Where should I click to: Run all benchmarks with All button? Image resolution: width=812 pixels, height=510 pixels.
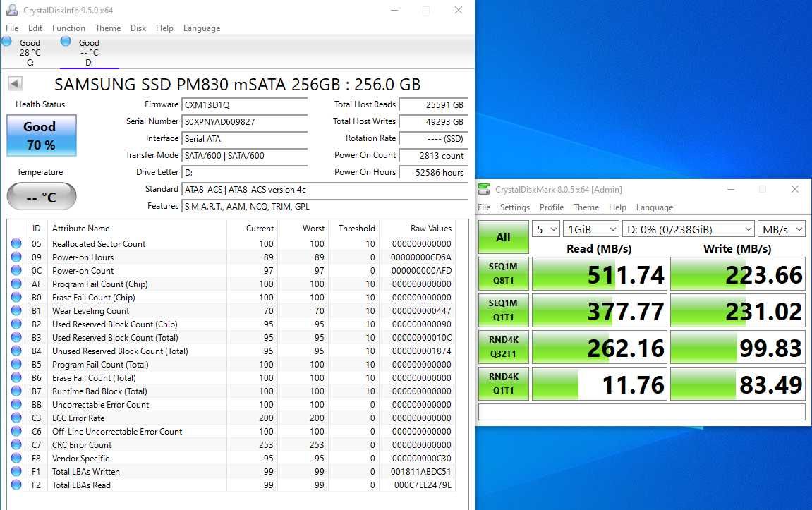(x=504, y=237)
